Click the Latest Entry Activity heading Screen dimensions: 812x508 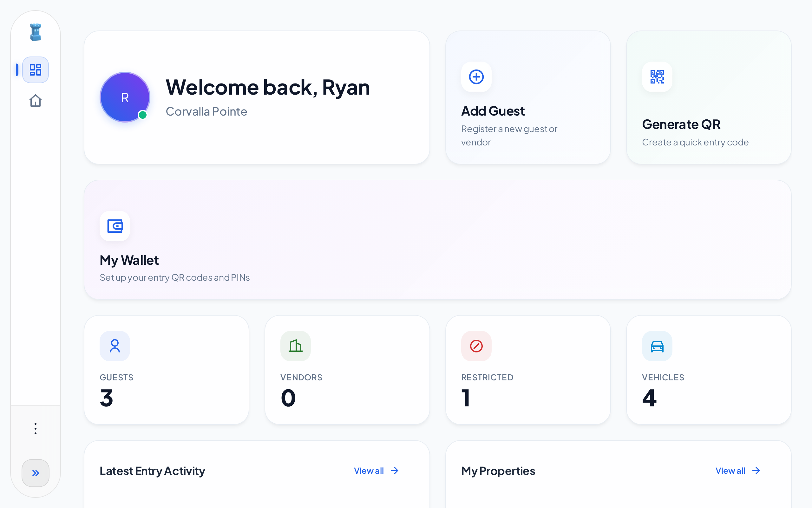[152, 471]
